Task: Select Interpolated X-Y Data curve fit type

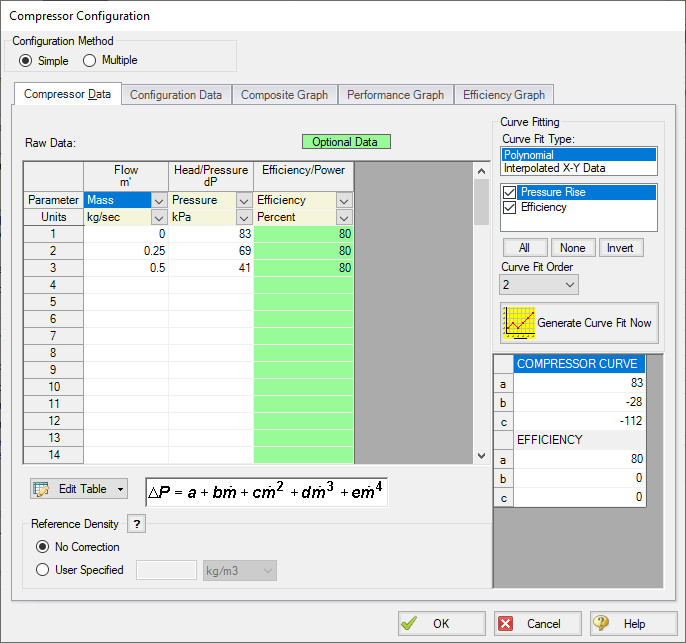Action: tap(553, 168)
